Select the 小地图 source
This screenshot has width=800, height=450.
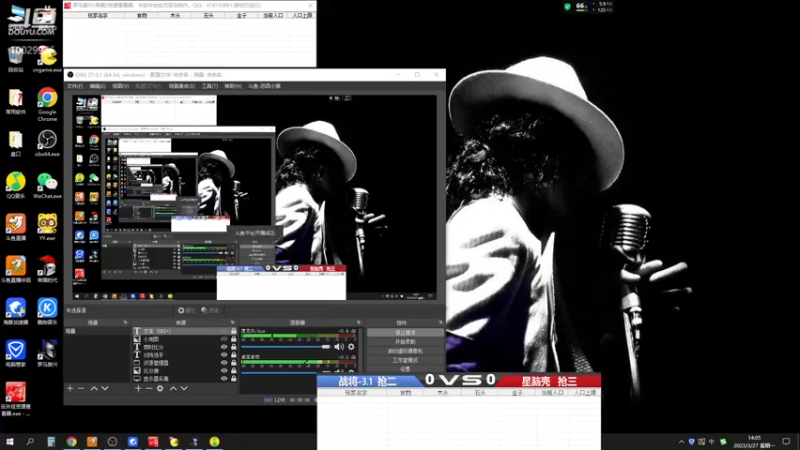pos(185,339)
